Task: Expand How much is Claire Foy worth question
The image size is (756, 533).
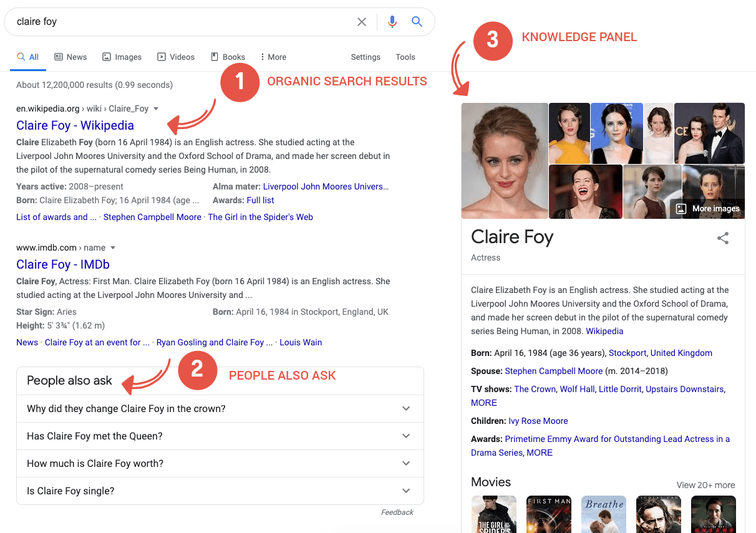Action: click(x=220, y=464)
